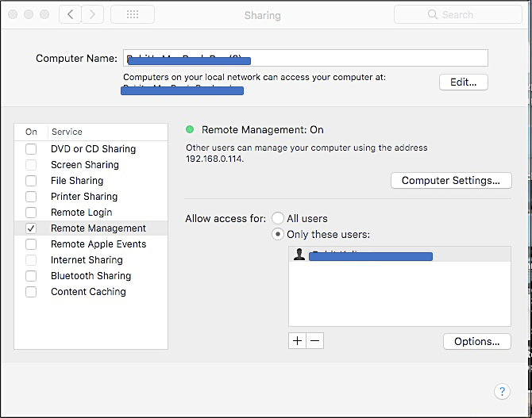Screen dimensions: 532x418
Task: Enable the Printer Sharing checkbox
Action: pyautogui.click(x=31, y=197)
